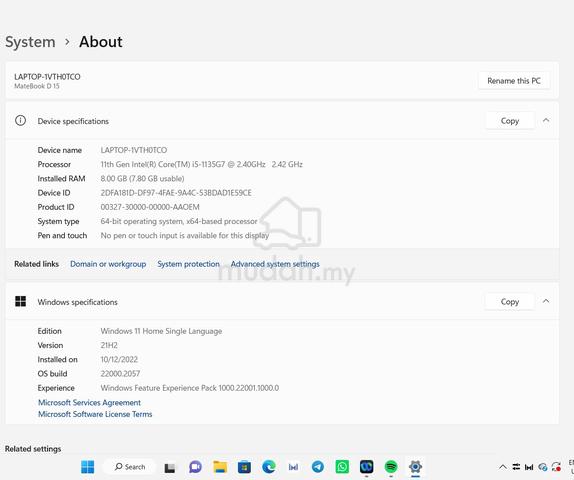This screenshot has height=480, width=574.
Task: Collapse the Windows specifications section
Action: [x=546, y=301]
